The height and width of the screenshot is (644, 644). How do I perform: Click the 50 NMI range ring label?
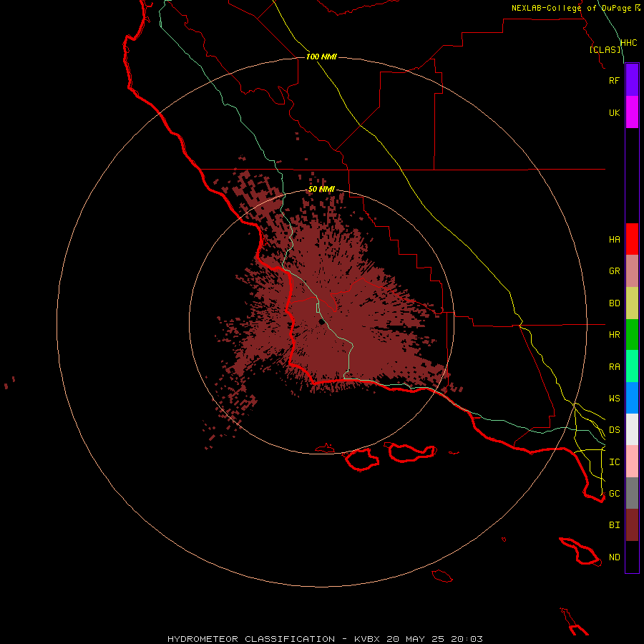coord(321,189)
